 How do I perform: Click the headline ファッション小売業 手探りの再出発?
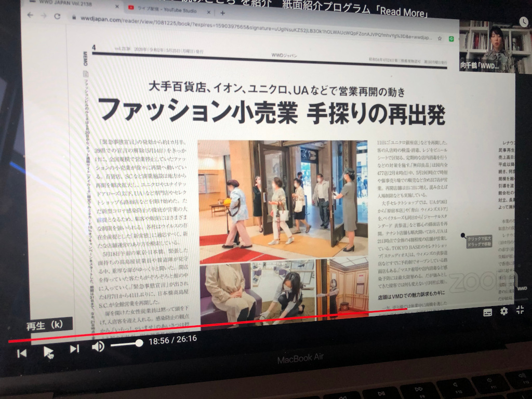pos(271,112)
